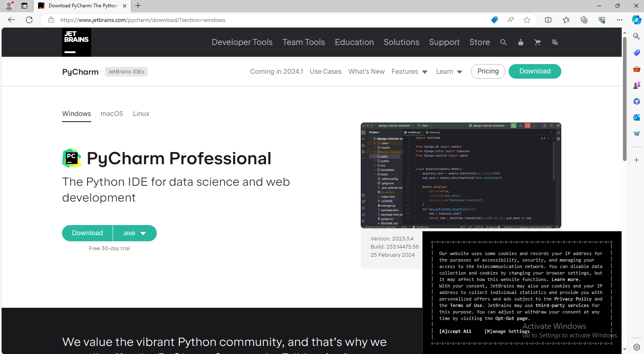Open Edge Copilot sidebar icon

[x=636, y=20]
